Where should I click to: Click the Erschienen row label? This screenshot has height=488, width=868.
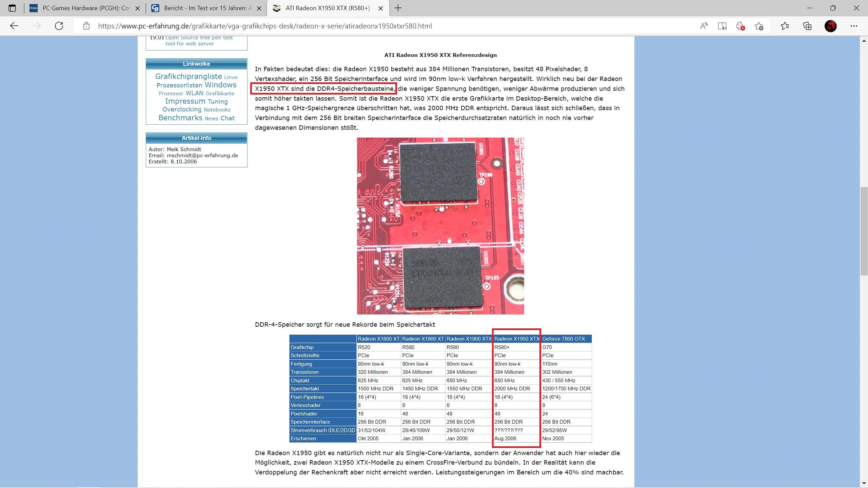coord(322,439)
